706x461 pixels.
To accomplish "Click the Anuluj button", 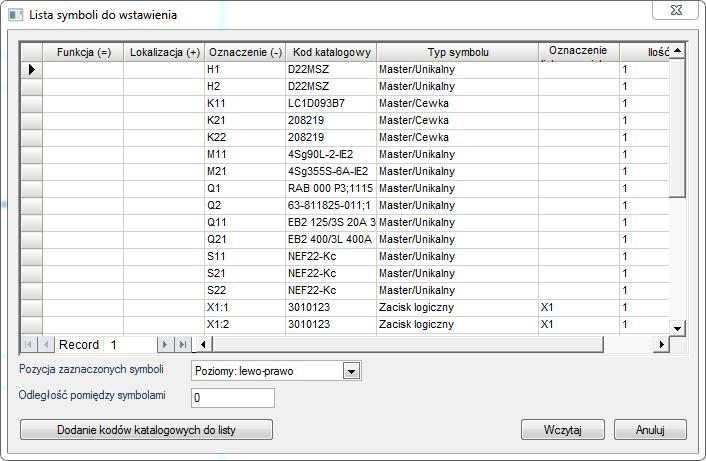I will tap(650, 430).
